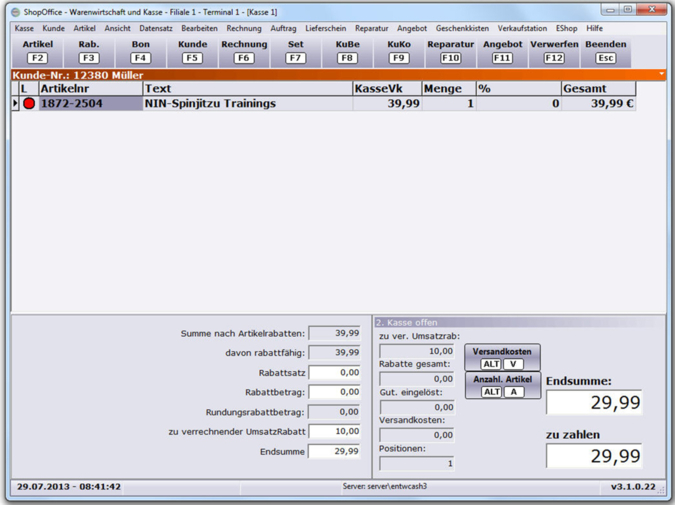Open the Kasse menu

pyautogui.click(x=24, y=29)
